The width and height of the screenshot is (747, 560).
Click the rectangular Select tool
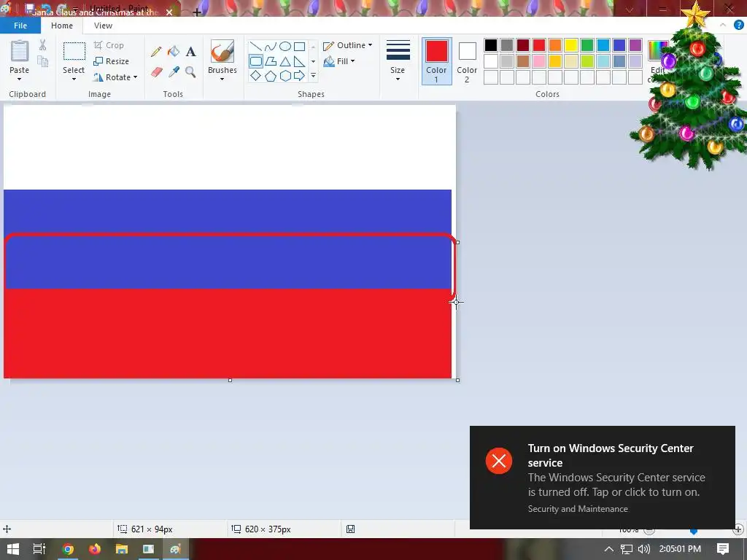tap(74, 52)
